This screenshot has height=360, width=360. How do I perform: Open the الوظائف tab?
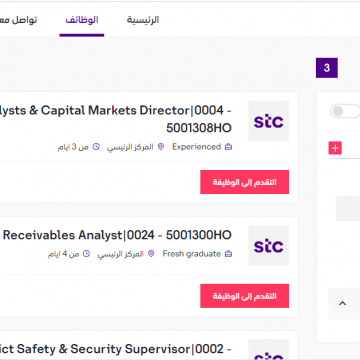coord(82,20)
